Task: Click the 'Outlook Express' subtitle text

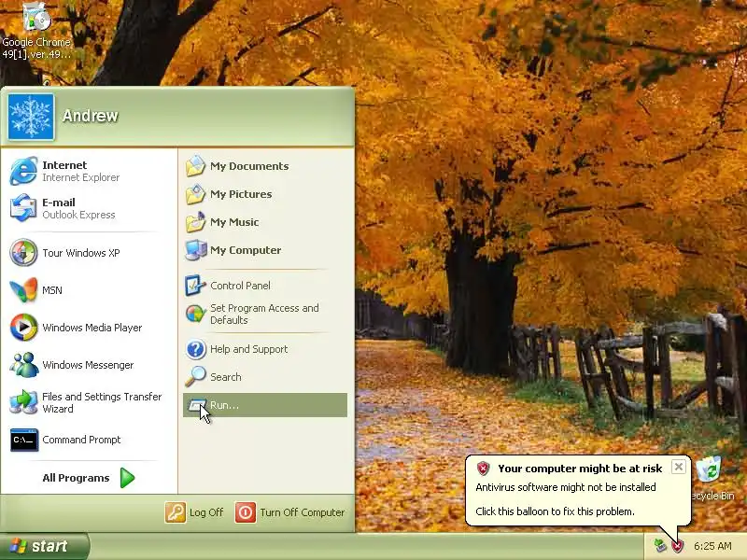Action: click(x=78, y=215)
